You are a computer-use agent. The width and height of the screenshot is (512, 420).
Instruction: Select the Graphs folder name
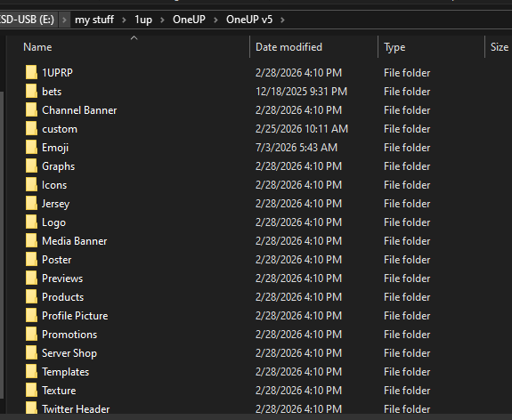(59, 166)
